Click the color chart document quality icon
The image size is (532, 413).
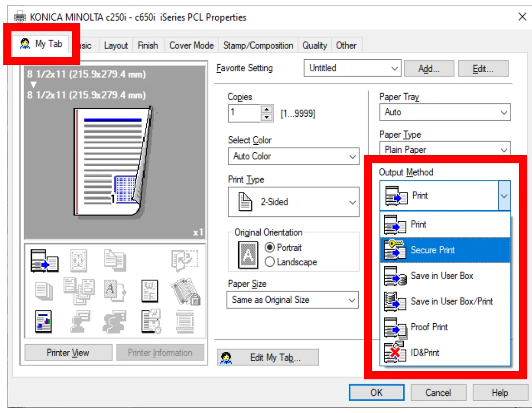click(43, 321)
